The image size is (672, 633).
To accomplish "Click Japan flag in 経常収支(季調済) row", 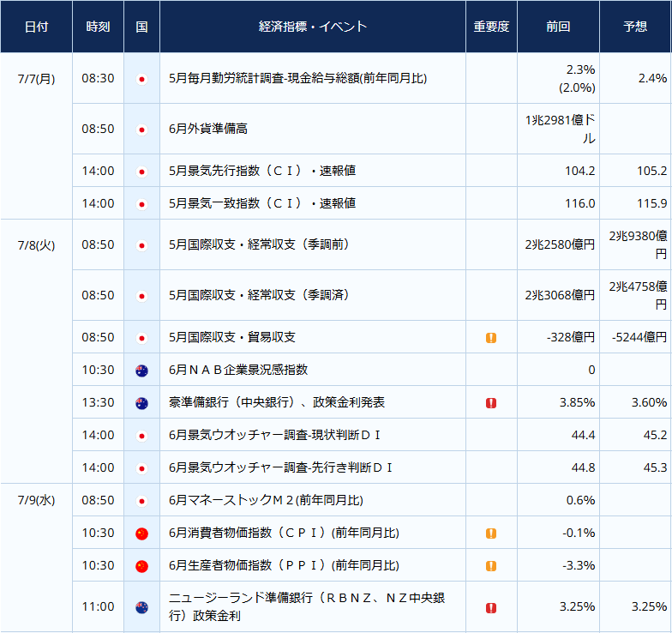I will pos(142,296).
